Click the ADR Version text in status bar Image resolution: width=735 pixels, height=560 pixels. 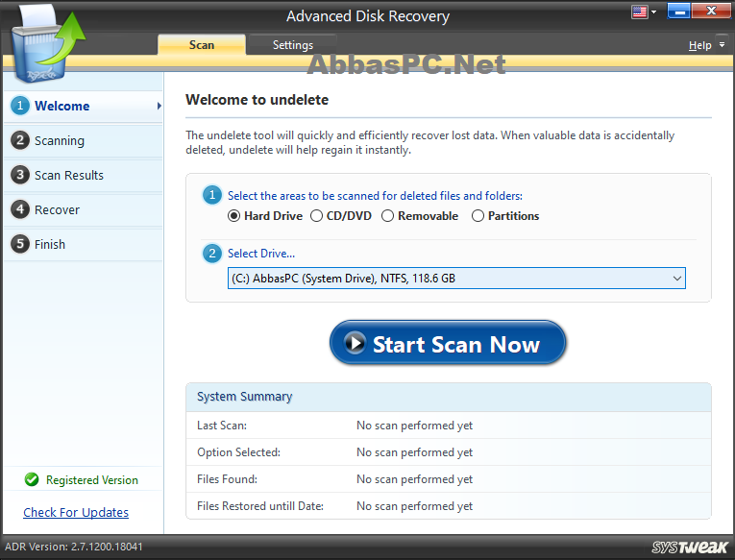(74, 547)
